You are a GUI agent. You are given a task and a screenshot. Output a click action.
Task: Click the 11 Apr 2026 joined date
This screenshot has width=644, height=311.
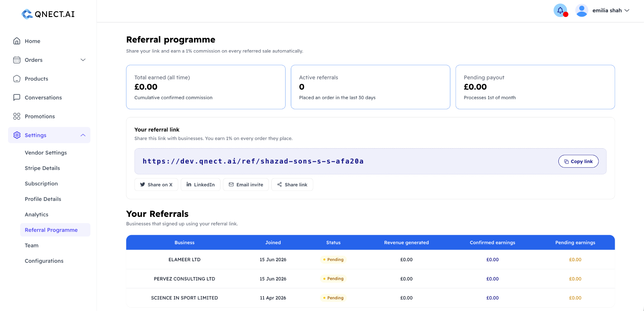pyautogui.click(x=273, y=298)
